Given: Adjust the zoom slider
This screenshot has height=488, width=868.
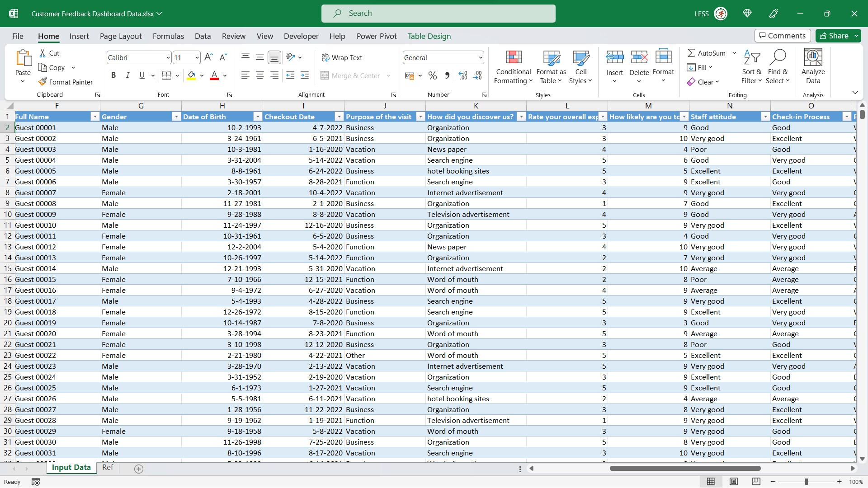Looking at the screenshot, I should (806, 482).
